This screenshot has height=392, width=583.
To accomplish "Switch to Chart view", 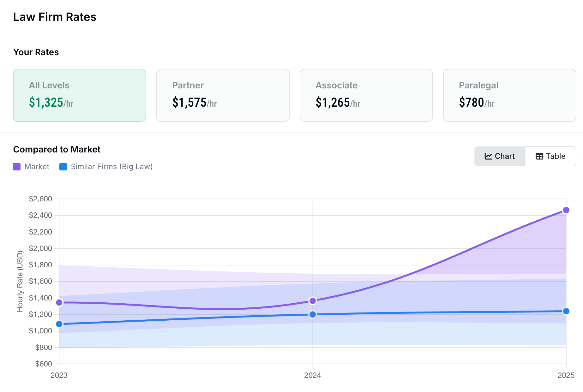I will (x=500, y=156).
